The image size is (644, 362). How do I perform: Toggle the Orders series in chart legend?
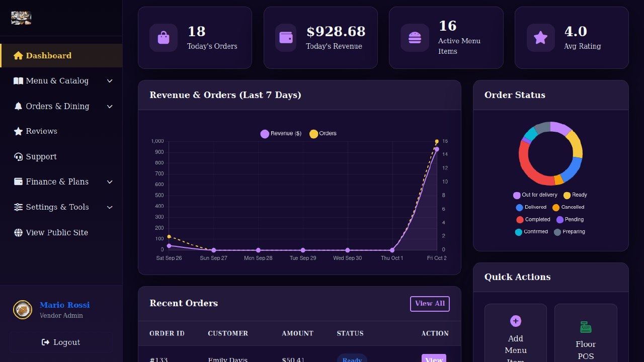tap(323, 134)
